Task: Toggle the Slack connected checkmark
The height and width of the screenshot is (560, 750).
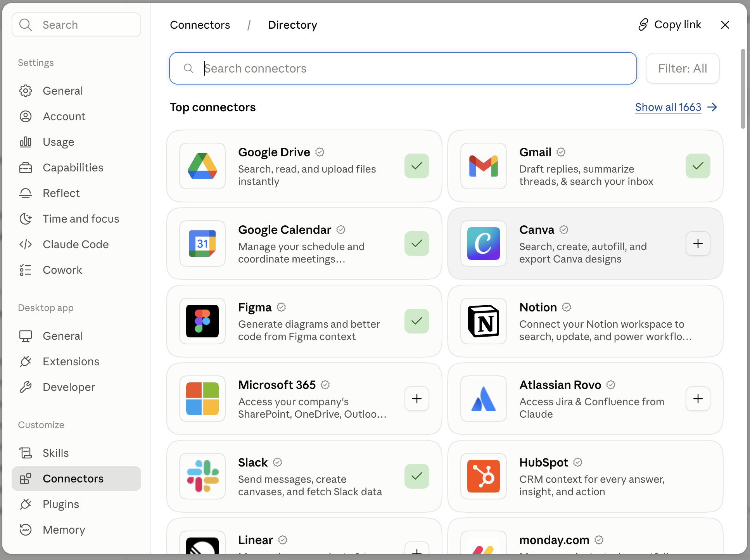Action: (x=417, y=476)
